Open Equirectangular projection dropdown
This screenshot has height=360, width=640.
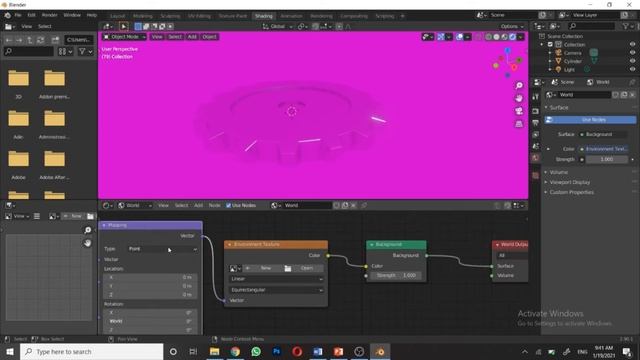pos(276,290)
